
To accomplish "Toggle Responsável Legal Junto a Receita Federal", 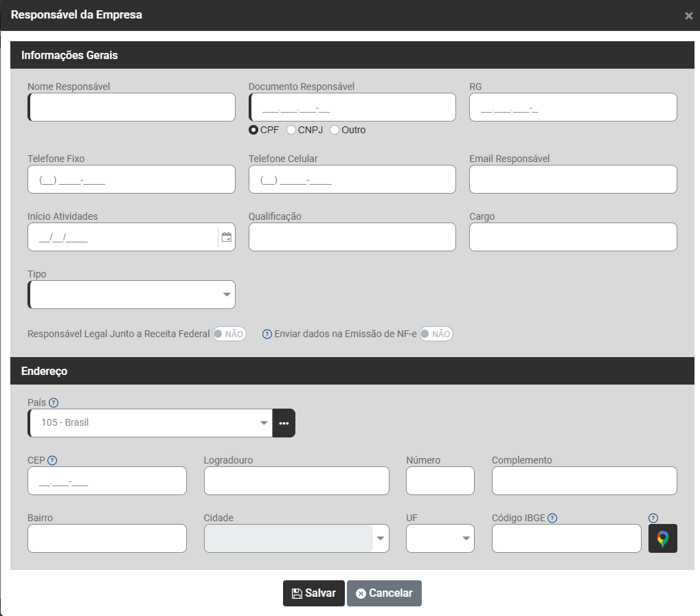I will point(229,334).
